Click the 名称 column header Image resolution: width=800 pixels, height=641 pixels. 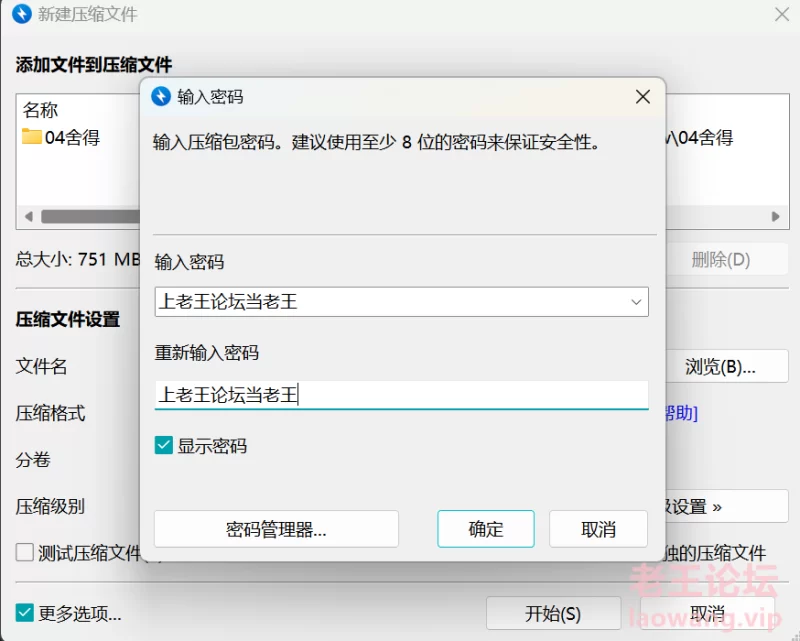[x=40, y=110]
